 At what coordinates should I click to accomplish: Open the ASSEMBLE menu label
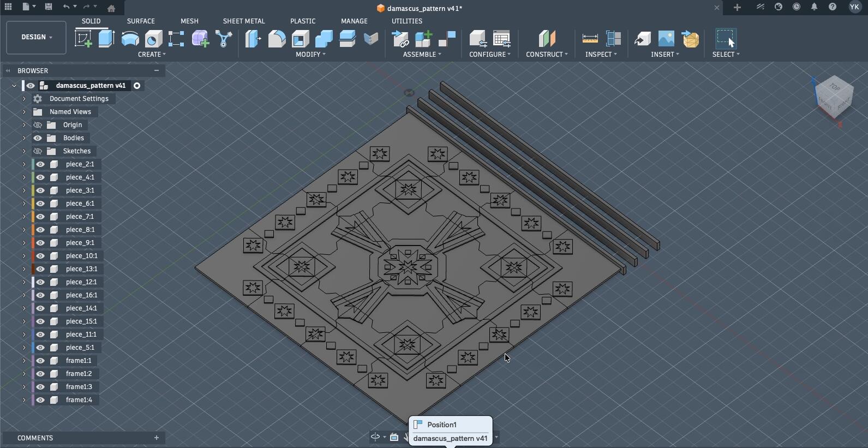pos(422,55)
